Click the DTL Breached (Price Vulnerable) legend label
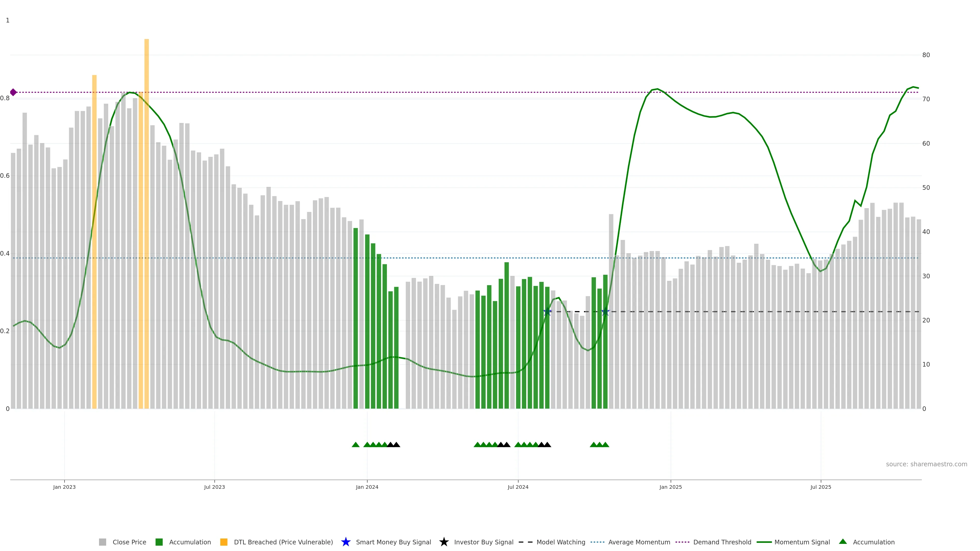 point(283,542)
